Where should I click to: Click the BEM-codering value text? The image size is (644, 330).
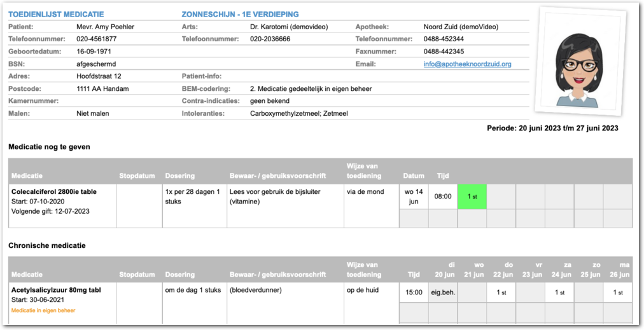[x=311, y=88]
